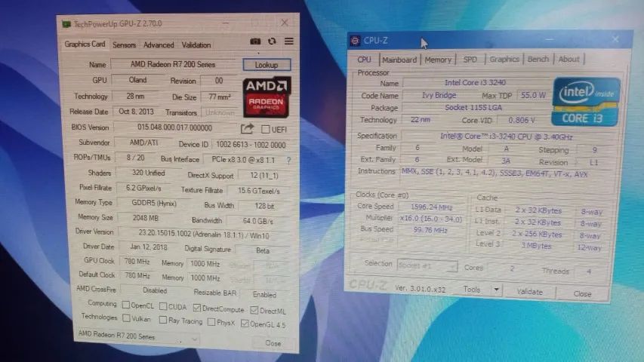Switch to the Graphics Card tab in GPU-Z
This screenshot has width=644, height=362.
[85, 44]
